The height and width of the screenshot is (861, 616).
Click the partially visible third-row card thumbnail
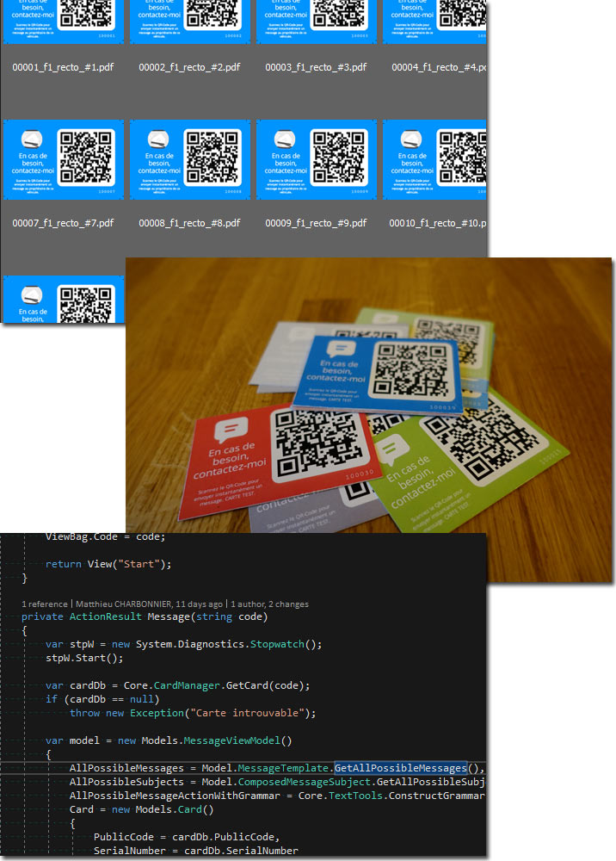pyautogui.click(x=64, y=300)
